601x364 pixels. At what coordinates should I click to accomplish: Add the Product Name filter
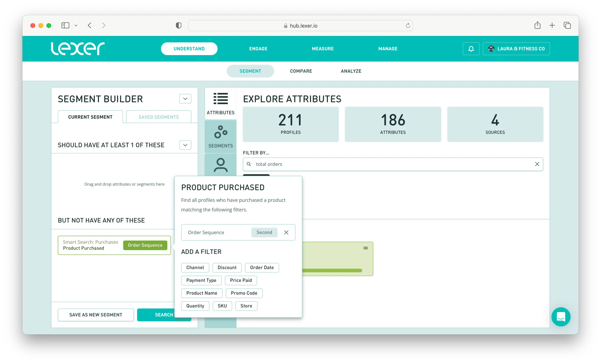tap(202, 293)
